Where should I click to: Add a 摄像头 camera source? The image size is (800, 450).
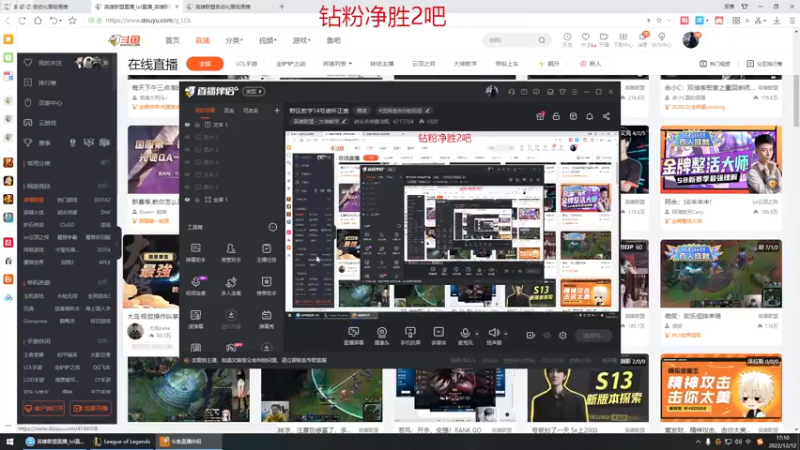pos(382,336)
